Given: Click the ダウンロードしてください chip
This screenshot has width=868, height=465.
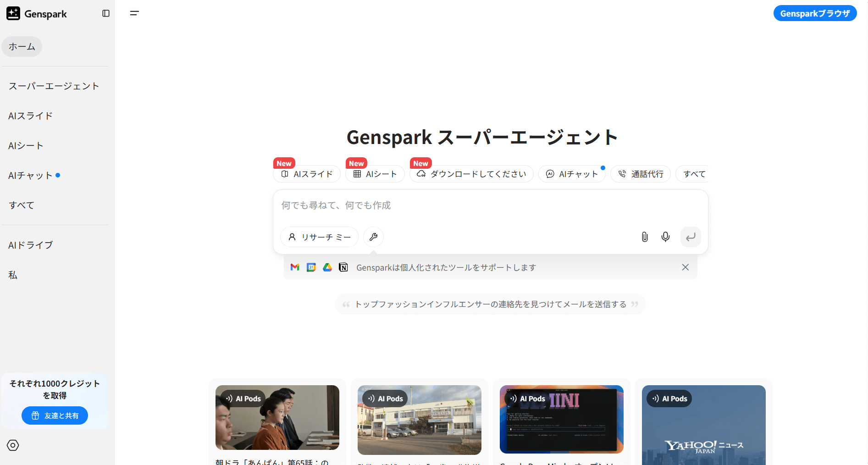Looking at the screenshot, I should point(471,174).
